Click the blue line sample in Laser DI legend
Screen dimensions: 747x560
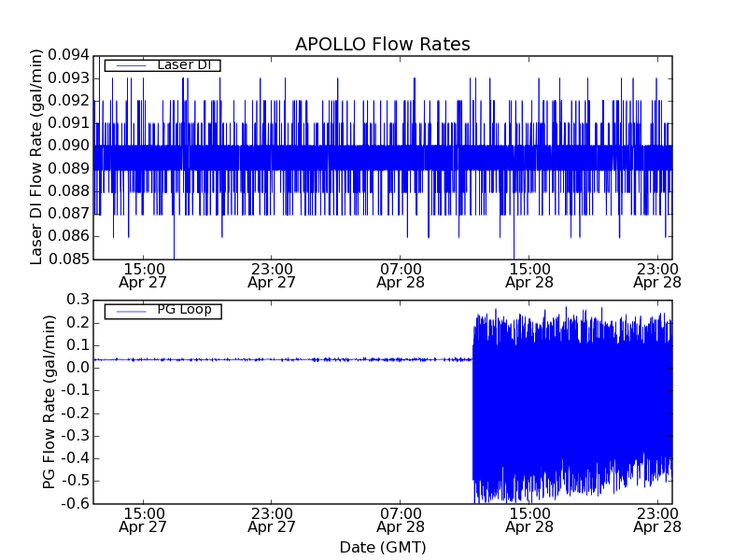(x=129, y=65)
